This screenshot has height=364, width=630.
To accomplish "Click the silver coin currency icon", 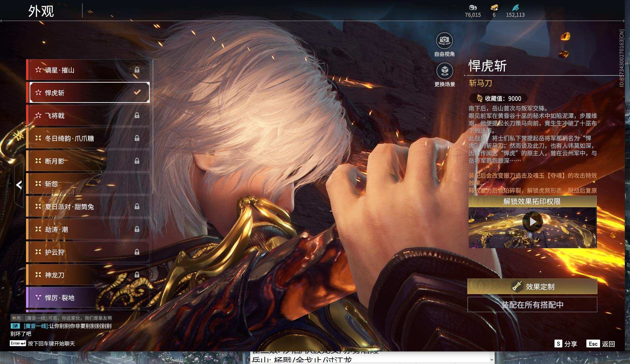I will tap(473, 7).
